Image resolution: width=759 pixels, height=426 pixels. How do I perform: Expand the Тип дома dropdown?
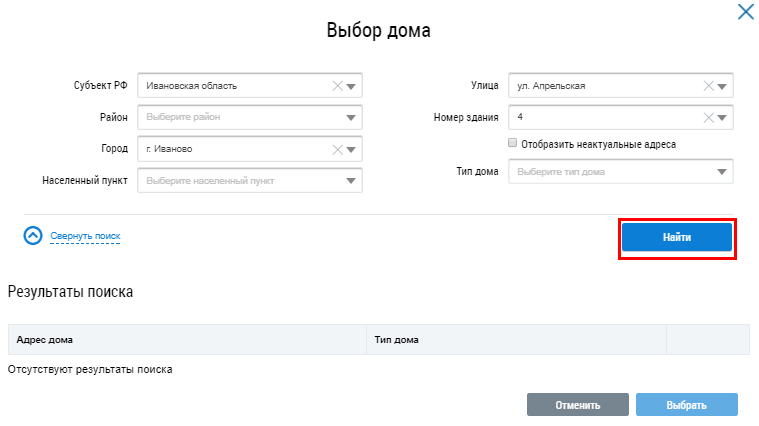pyautogui.click(x=724, y=172)
